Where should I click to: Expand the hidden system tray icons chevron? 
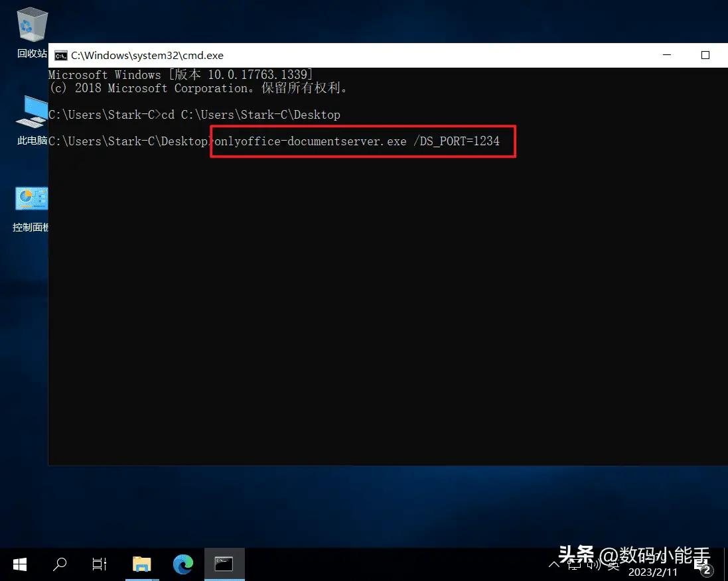tap(554, 565)
